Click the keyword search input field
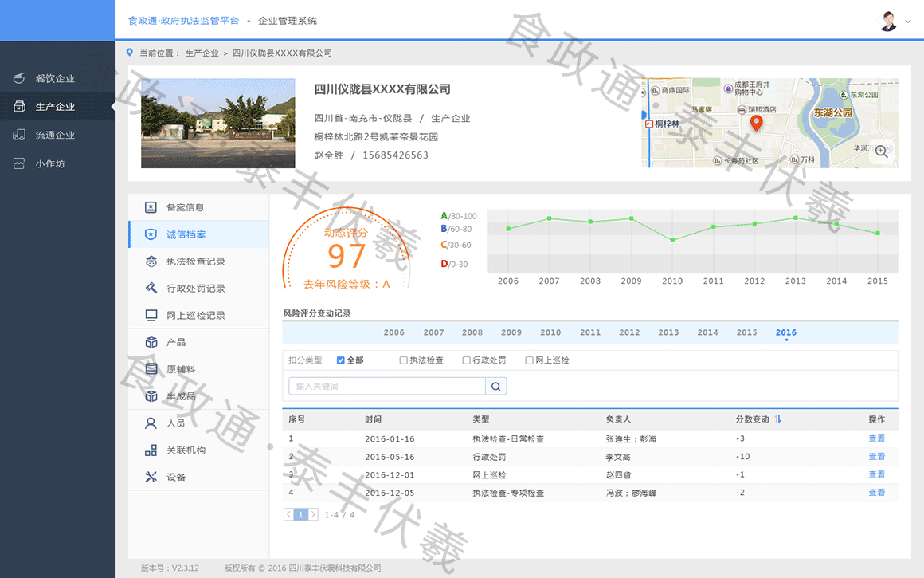Image resolution: width=924 pixels, height=578 pixels. point(387,387)
